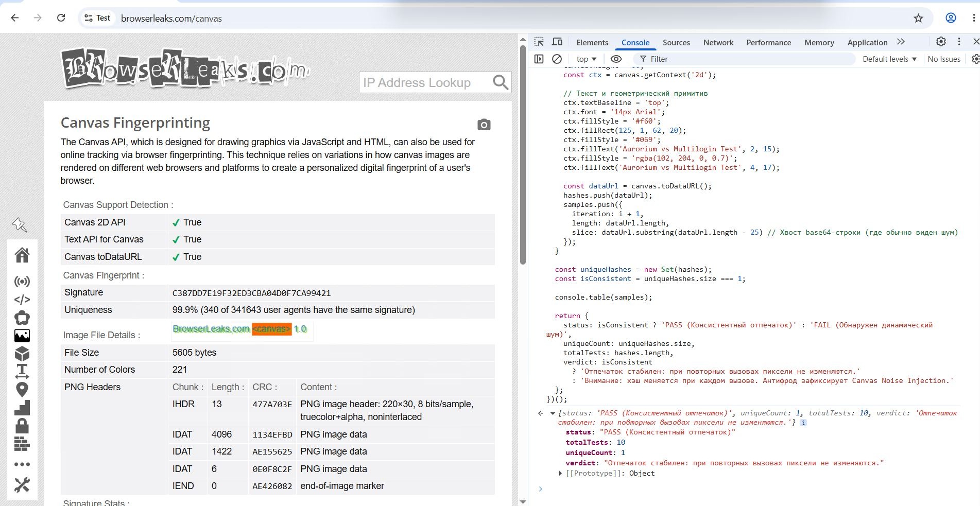Reload the page
Viewport: 980px width, 506px height.
[x=61, y=18]
